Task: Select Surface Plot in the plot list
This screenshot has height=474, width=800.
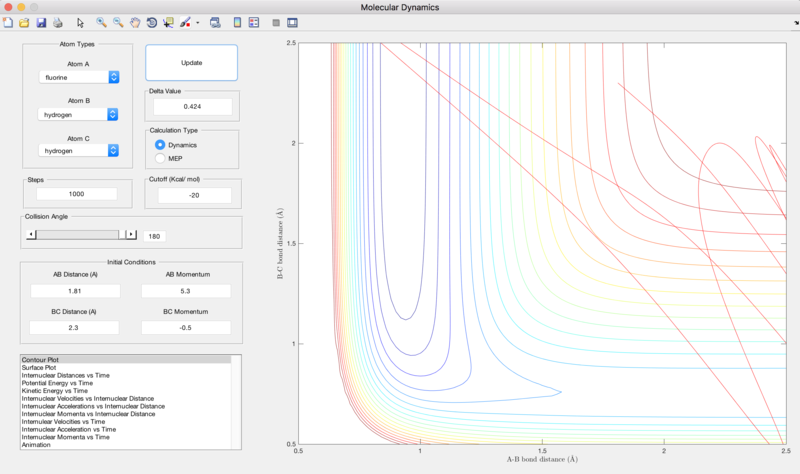Action: [x=39, y=367]
